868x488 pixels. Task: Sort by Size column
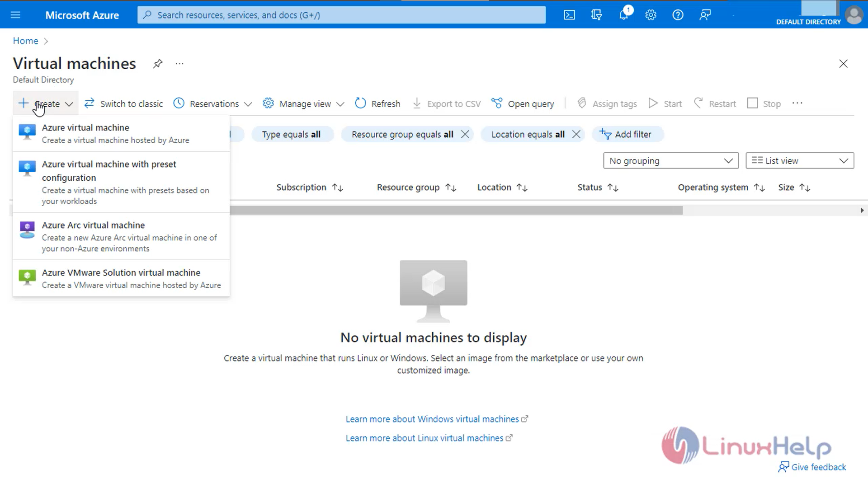tap(794, 187)
